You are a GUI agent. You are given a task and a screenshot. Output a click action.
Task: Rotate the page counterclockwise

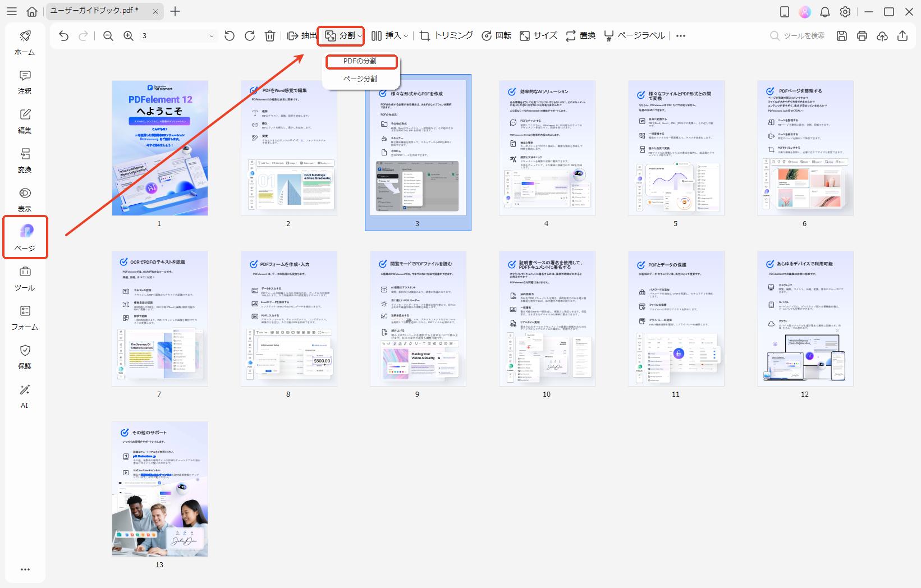230,36
